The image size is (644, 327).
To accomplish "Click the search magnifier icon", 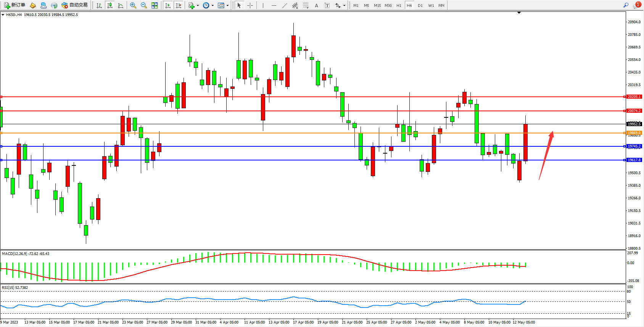I will click(626, 5).
